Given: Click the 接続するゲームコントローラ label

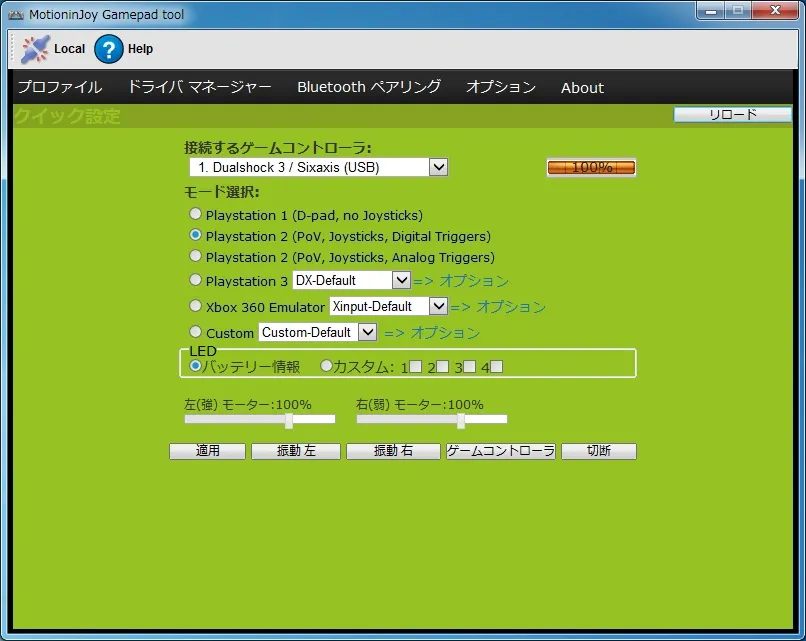Looking at the screenshot, I should pos(278,148).
